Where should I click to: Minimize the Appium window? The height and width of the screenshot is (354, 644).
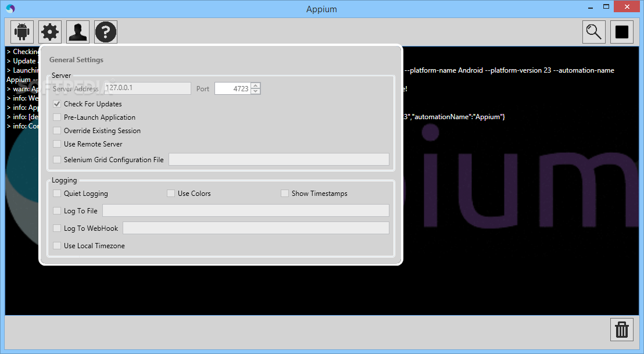point(590,7)
